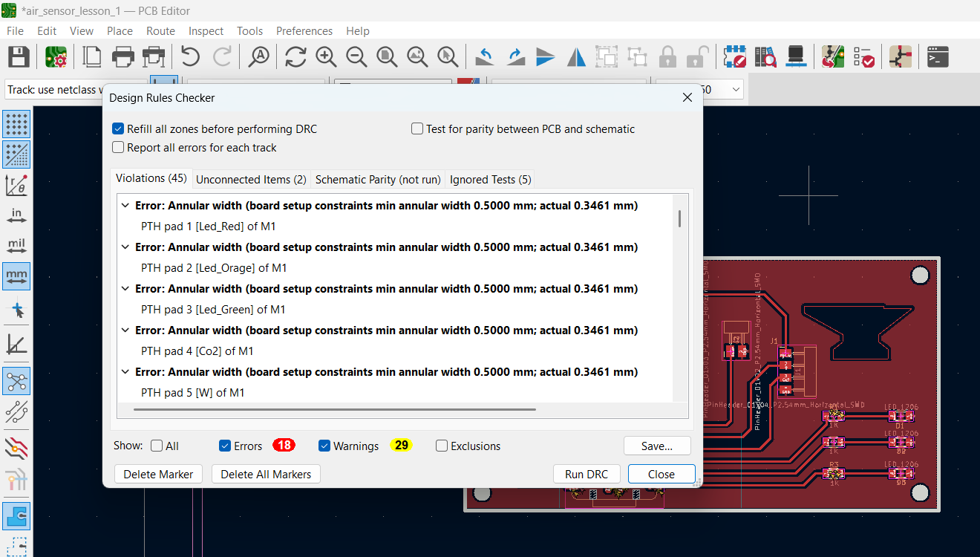980x557 pixels.
Task: Collapse the PTH pad 4 Co2 error
Action: pos(124,330)
